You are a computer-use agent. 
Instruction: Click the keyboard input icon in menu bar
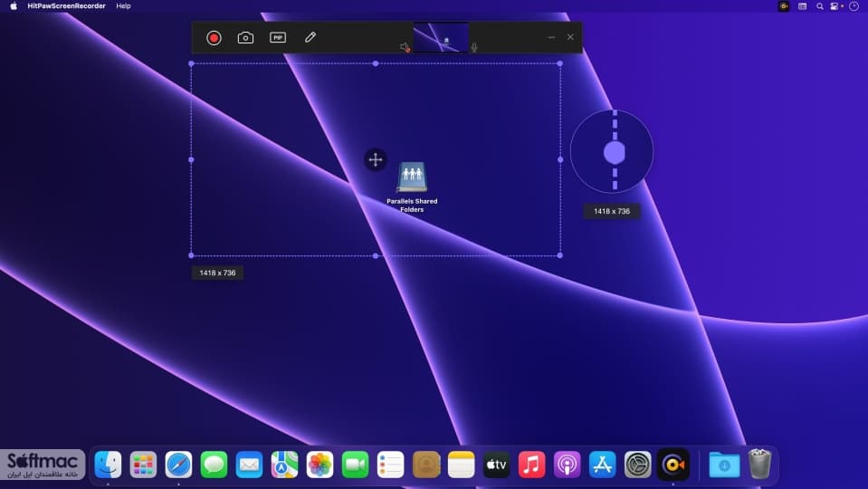(802, 6)
